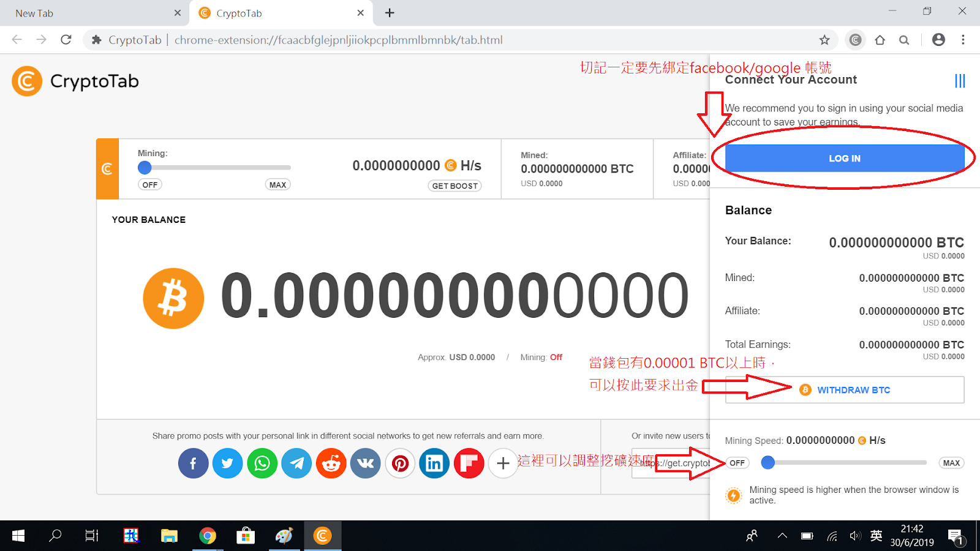Open more sharing options plus icon

[x=503, y=463]
